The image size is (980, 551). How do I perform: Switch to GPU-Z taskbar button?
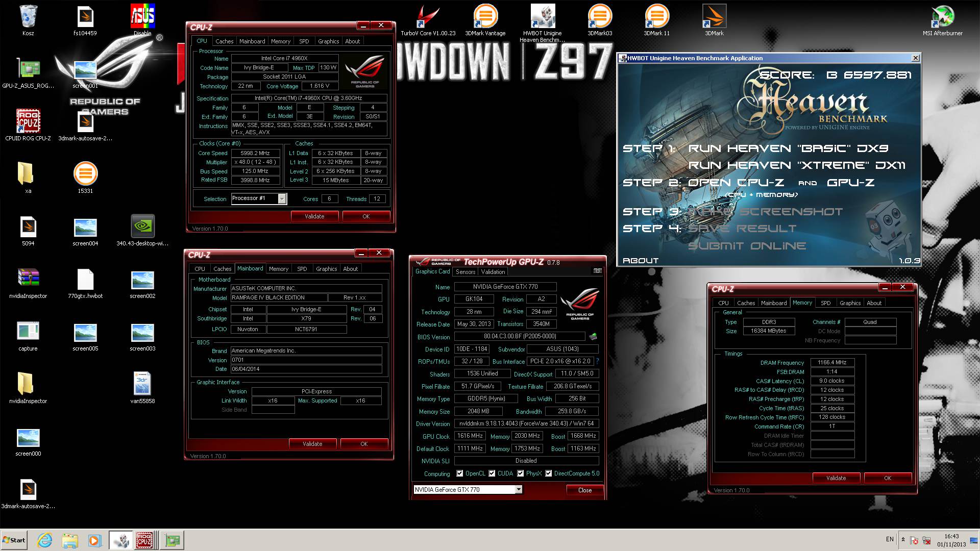172,540
